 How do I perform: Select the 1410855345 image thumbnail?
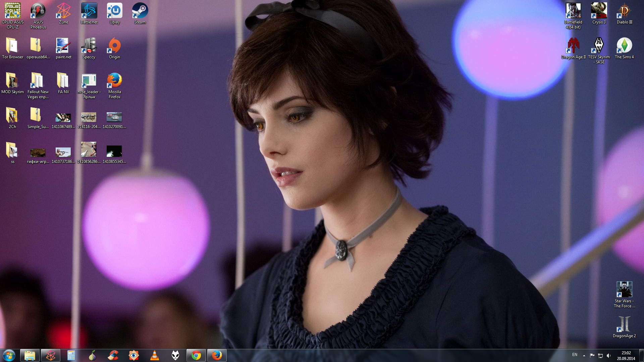pos(114,152)
